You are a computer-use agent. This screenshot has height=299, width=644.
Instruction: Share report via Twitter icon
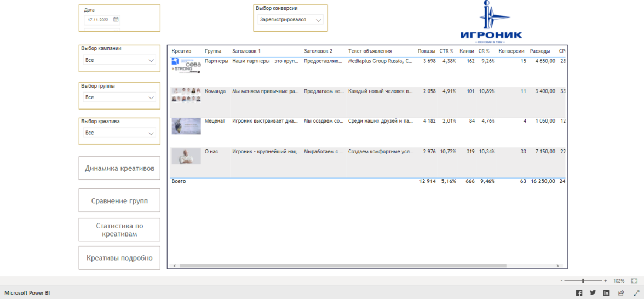coord(593,293)
